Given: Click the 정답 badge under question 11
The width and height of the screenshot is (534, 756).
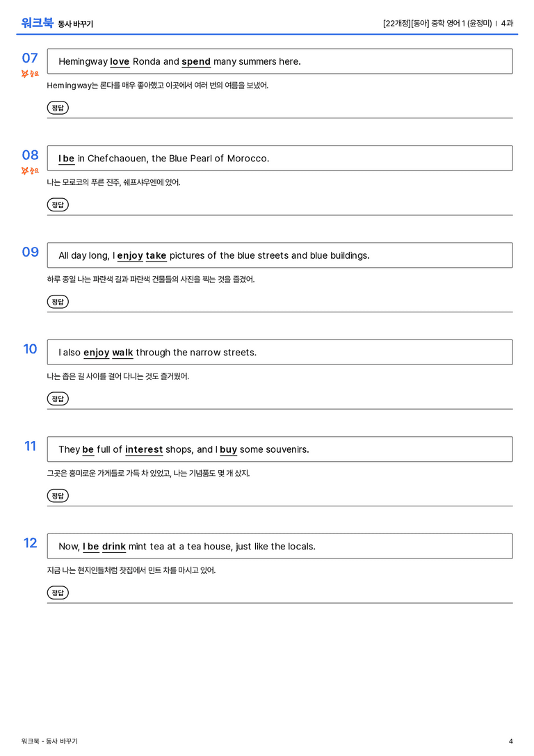Looking at the screenshot, I should (58, 496).
